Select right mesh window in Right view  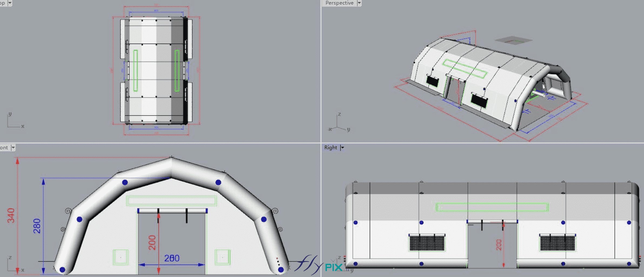pos(558,242)
